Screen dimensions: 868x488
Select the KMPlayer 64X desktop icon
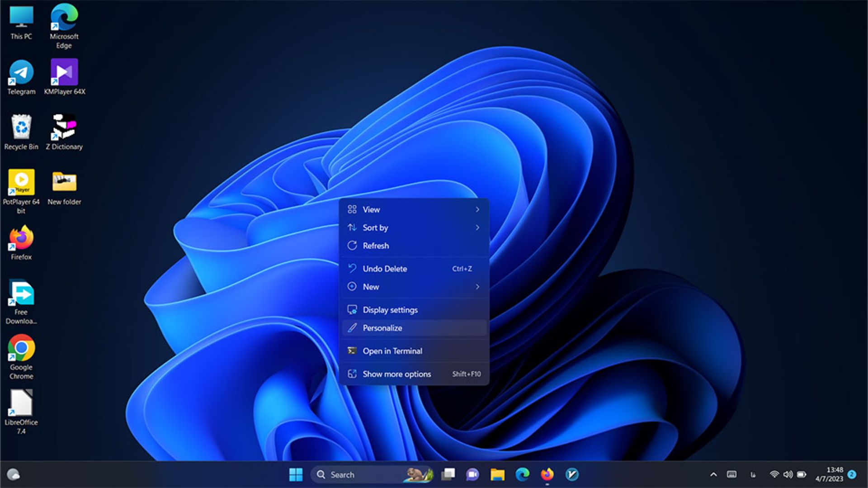[x=64, y=72]
